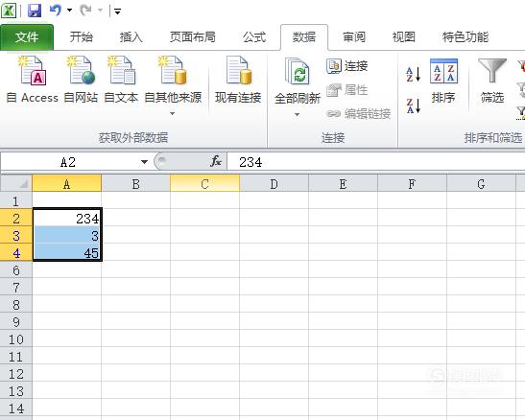Select row 2 header

pyautogui.click(x=16, y=218)
